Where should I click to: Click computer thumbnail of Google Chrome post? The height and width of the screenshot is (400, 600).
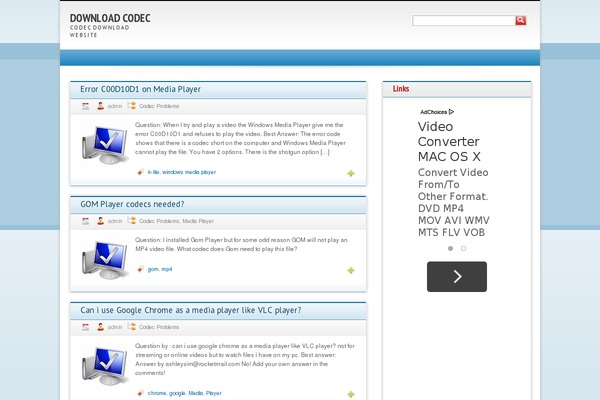[x=104, y=366]
